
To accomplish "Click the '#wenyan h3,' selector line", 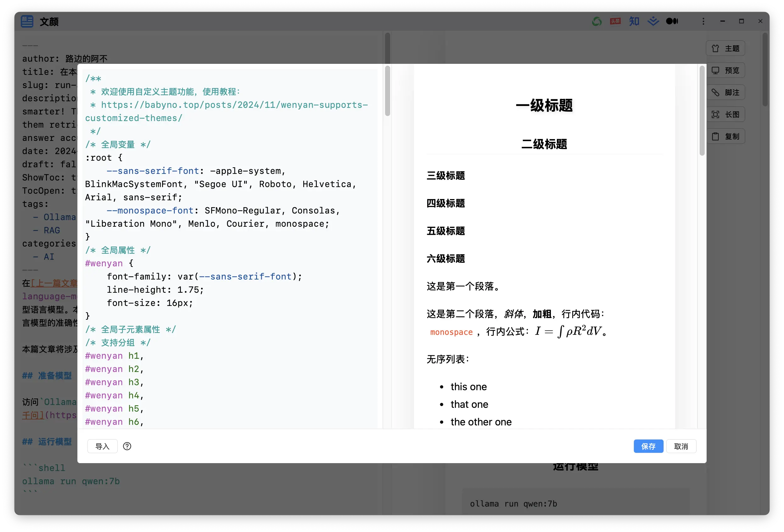I will tap(115, 382).
